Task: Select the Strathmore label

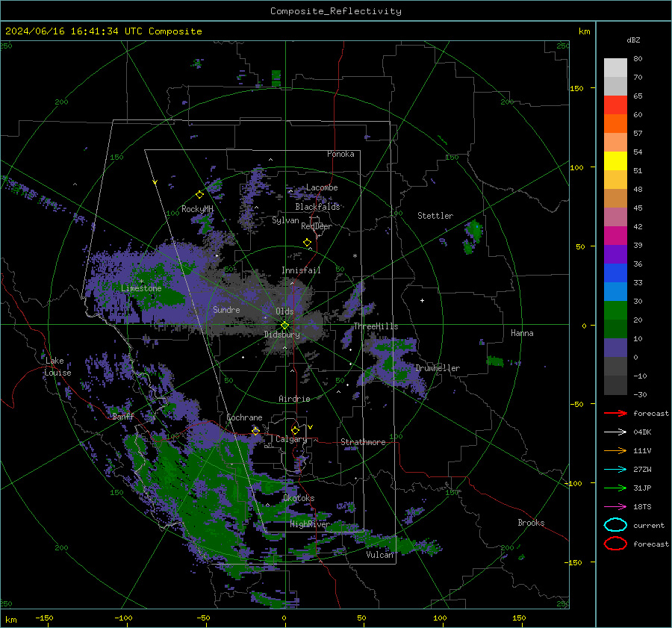Action: (363, 442)
